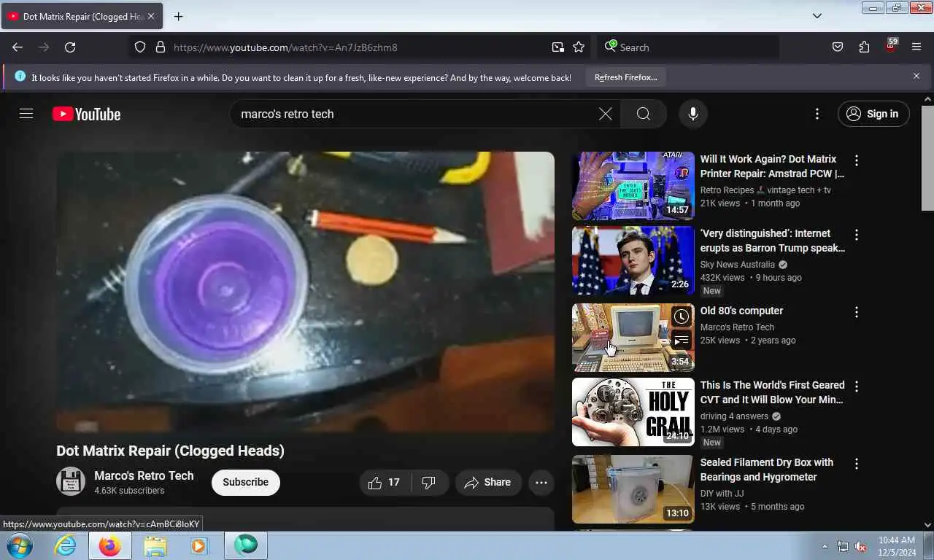Open Firefox Pocket save icon

point(838,47)
